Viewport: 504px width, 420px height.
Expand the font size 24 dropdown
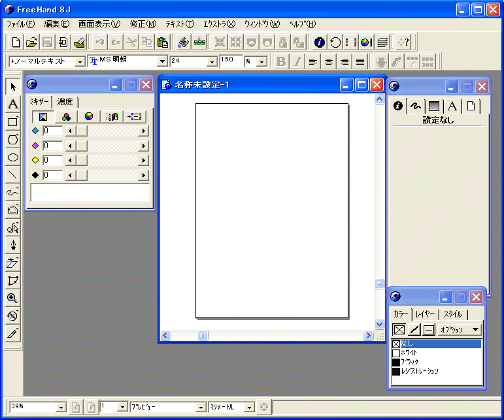pyautogui.click(x=212, y=61)
